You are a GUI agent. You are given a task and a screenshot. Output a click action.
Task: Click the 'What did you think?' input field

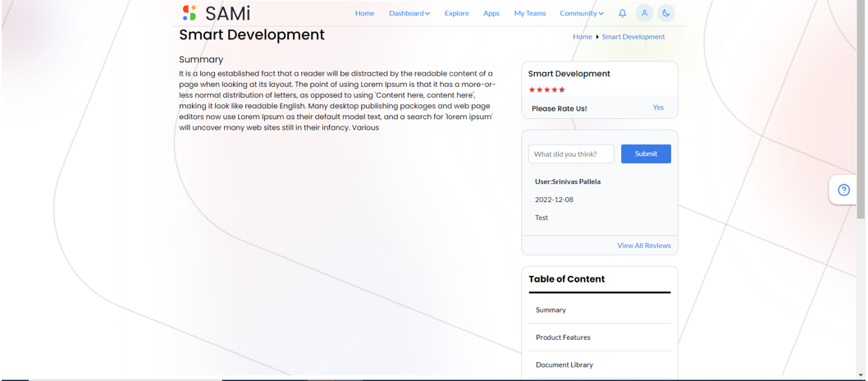point(571,154)
